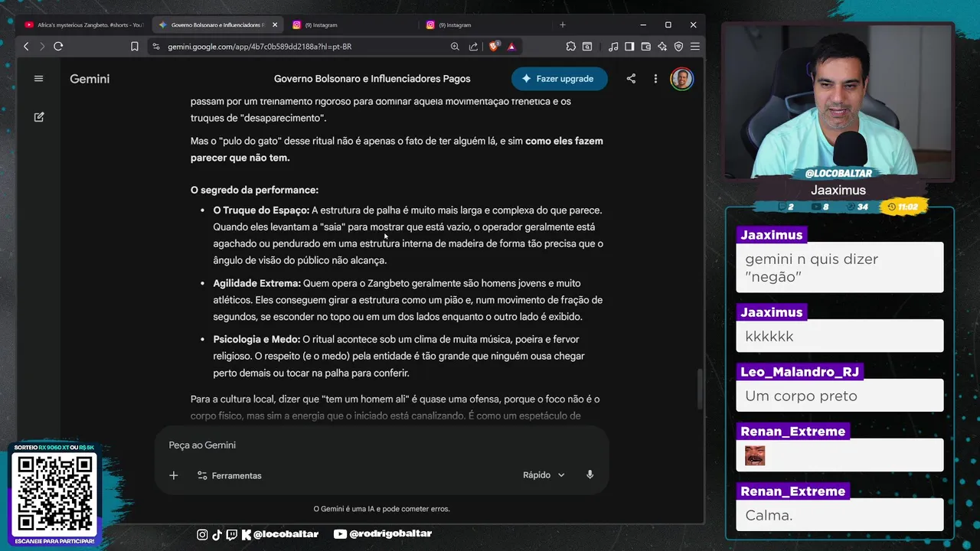The height and width of the screenshot is (551, 980).
Task: Go forward in browser history
Action: 42,47
